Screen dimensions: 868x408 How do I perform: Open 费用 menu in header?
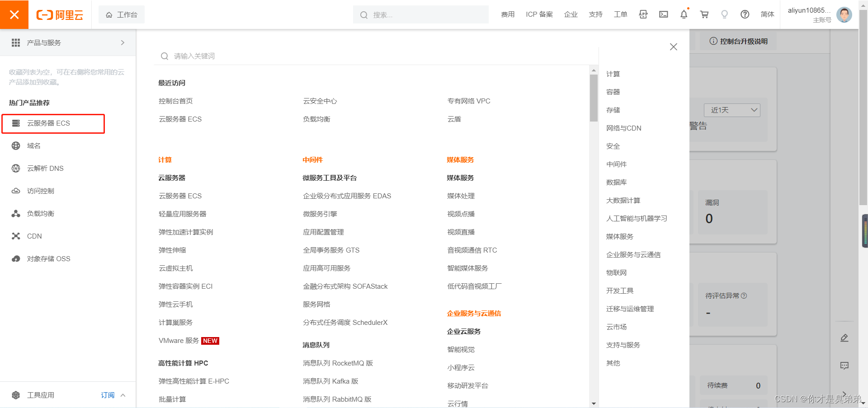pos(508,14)
